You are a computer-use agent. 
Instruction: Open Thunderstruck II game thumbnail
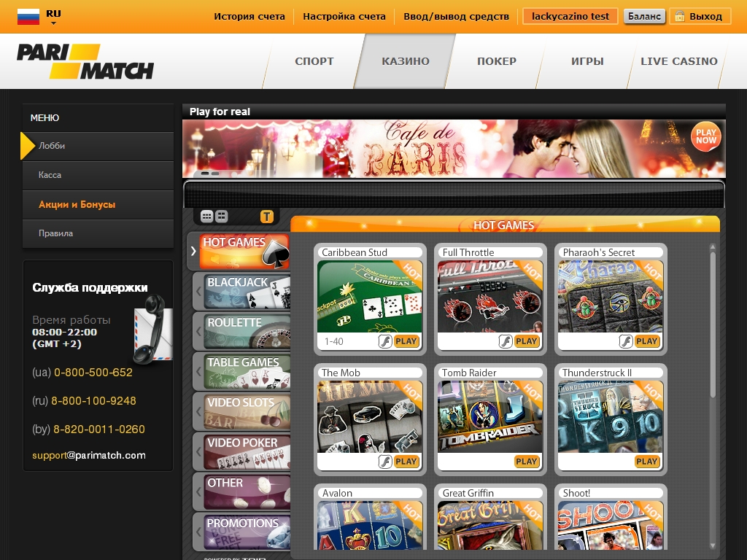point(611,417)
